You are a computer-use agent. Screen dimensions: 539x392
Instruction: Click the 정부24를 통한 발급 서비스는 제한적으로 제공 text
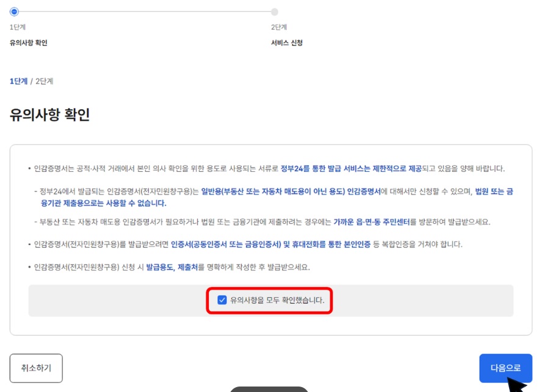[x=352, y=168]
